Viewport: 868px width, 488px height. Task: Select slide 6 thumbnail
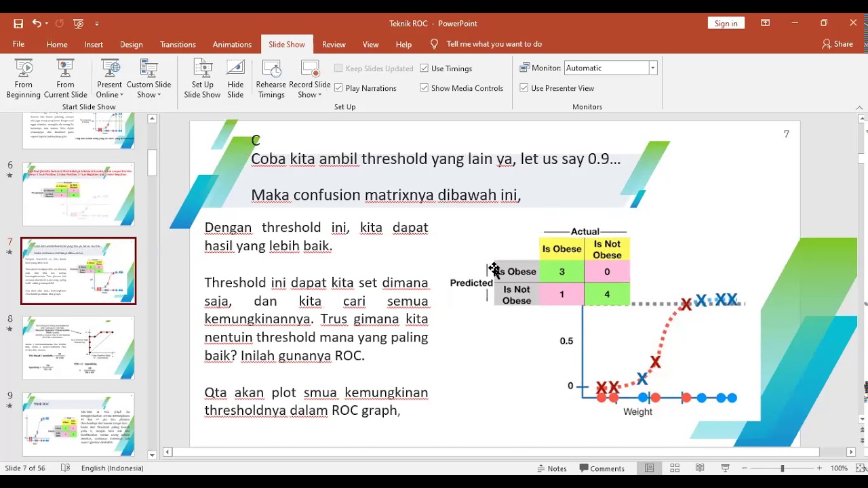(x=79, y=194)
